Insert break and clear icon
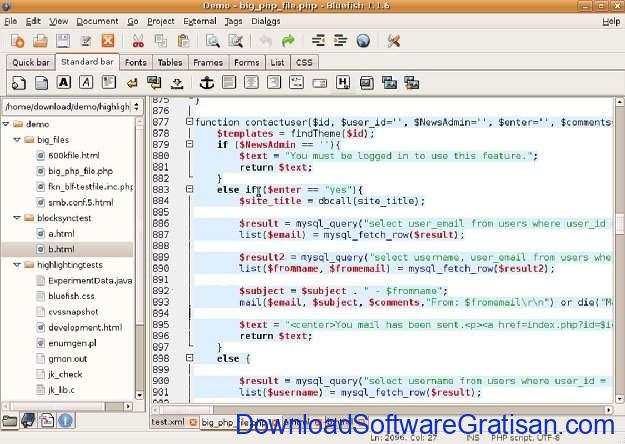The image size is (625, 444). 154,83
